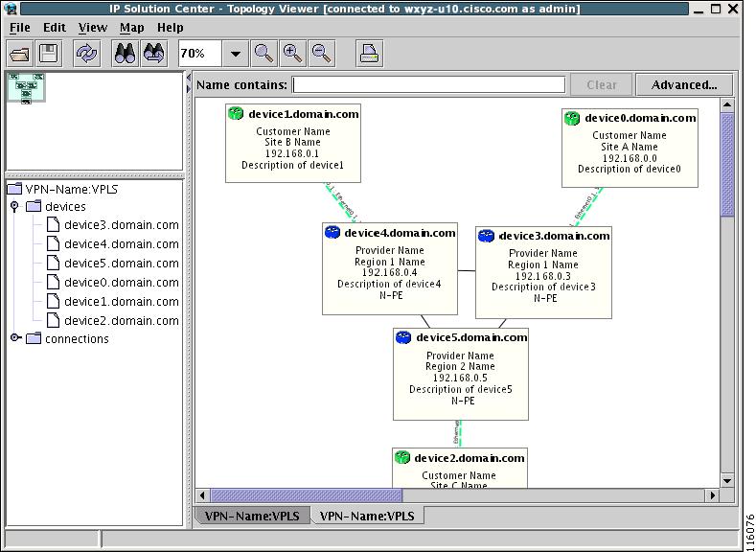
Task: Select device3.domain.com in the tree
Action: coord(121,225)
